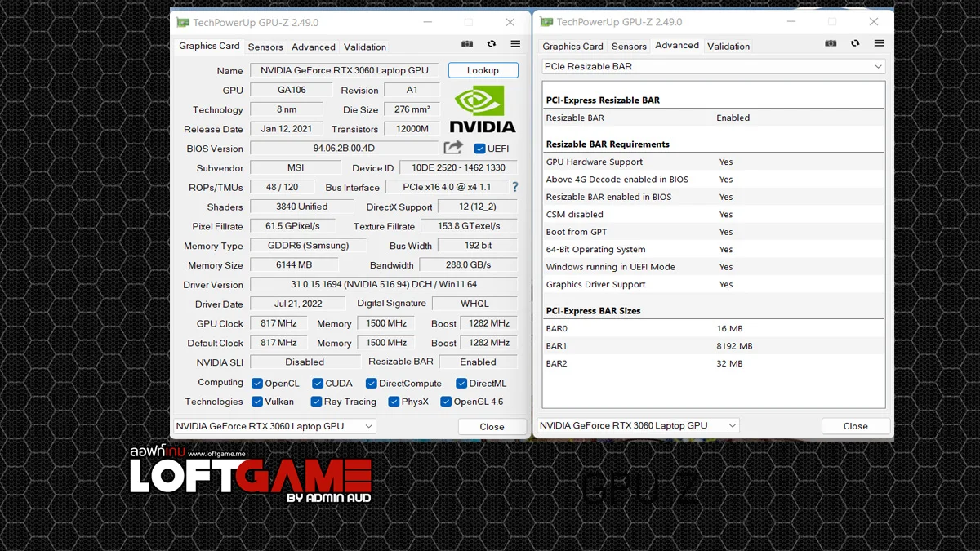This screenshot has height=551, width=980.
Task: Click the screenshot camera icon in right GPU-Z window
Action: click(831, 43)
